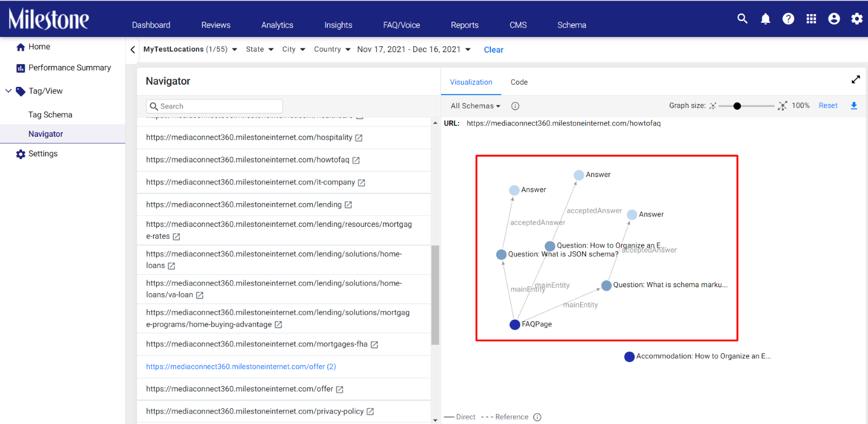Focus the Navigator search field
The height and width of the screenshot is (424, 868).
pos(214,106)
